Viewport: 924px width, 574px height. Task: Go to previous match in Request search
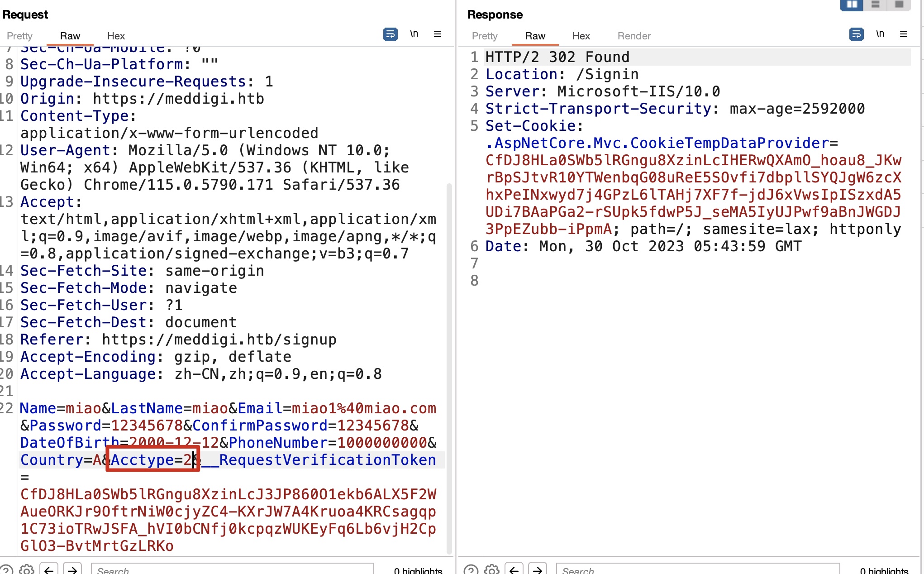click(x=49, y=569)
